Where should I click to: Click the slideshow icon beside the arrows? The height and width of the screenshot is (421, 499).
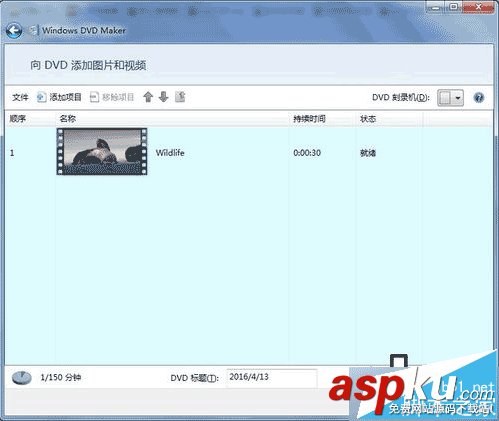pos(180,97)
